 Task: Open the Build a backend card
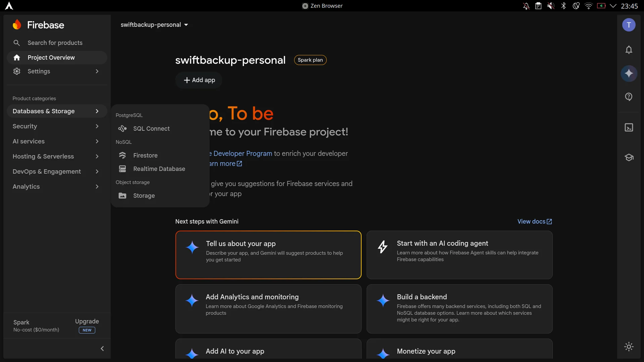click(460, 309)
